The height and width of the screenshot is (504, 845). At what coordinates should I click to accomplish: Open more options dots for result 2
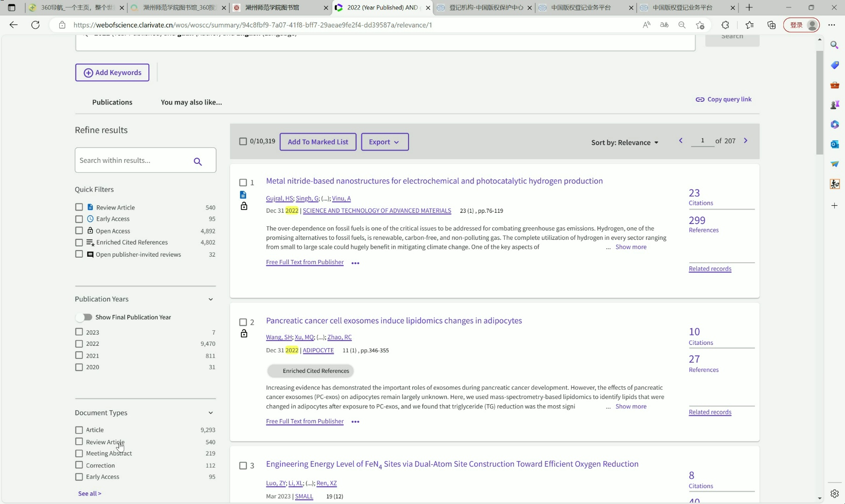coord(355,422)
